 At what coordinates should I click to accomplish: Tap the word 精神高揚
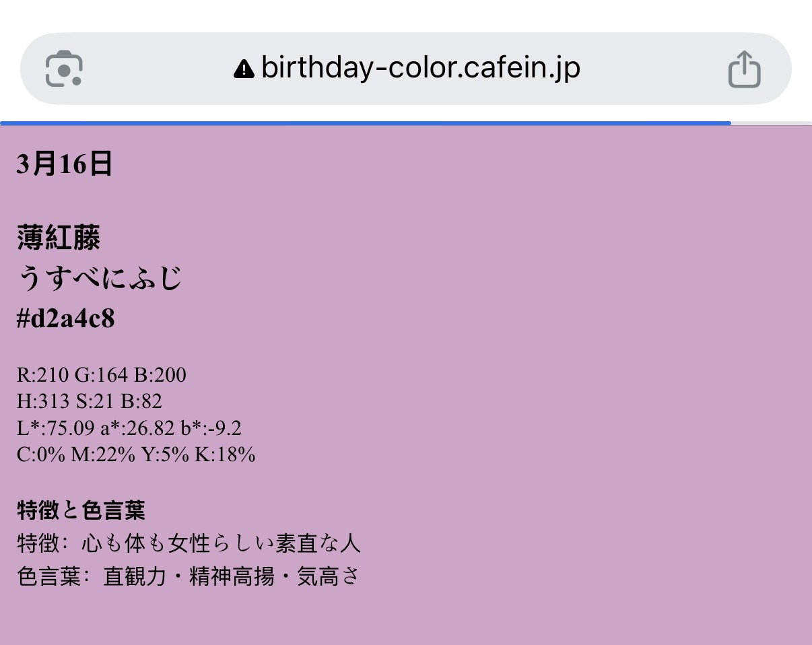232,576
